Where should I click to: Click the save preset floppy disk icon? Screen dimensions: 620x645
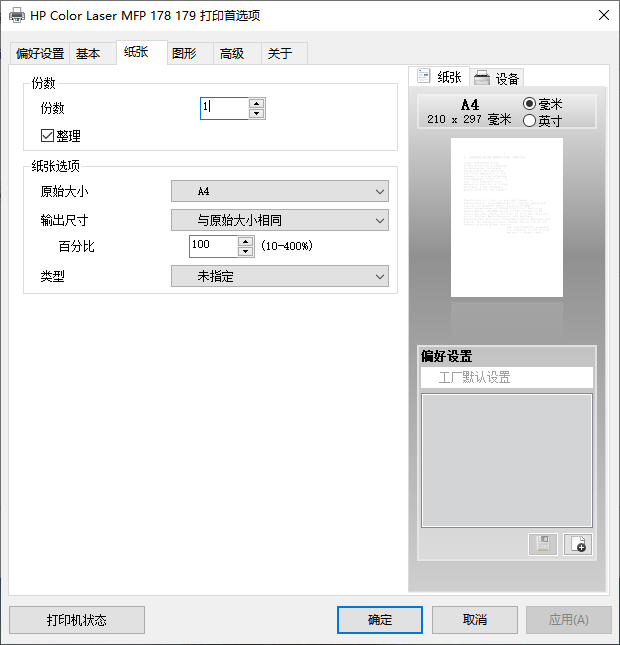(x=543, y=544)
